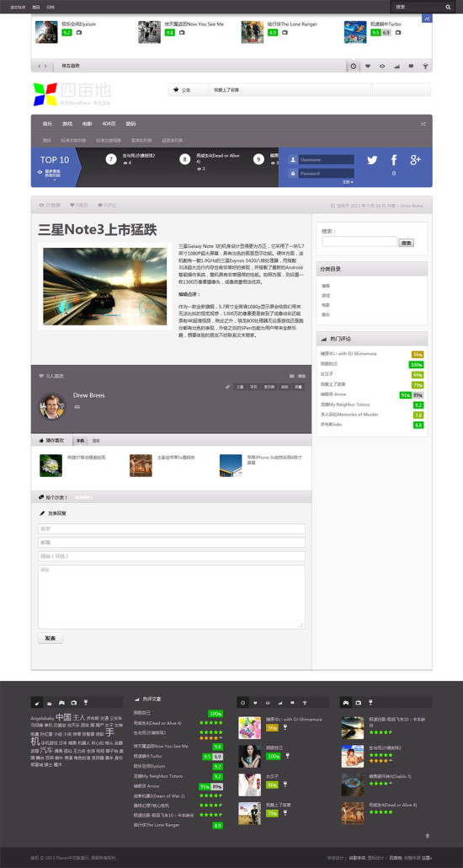Viewport: 463px width, 868px height.
Task: Expand the register dropdown under Password
Action: click(x=348, y=181)
